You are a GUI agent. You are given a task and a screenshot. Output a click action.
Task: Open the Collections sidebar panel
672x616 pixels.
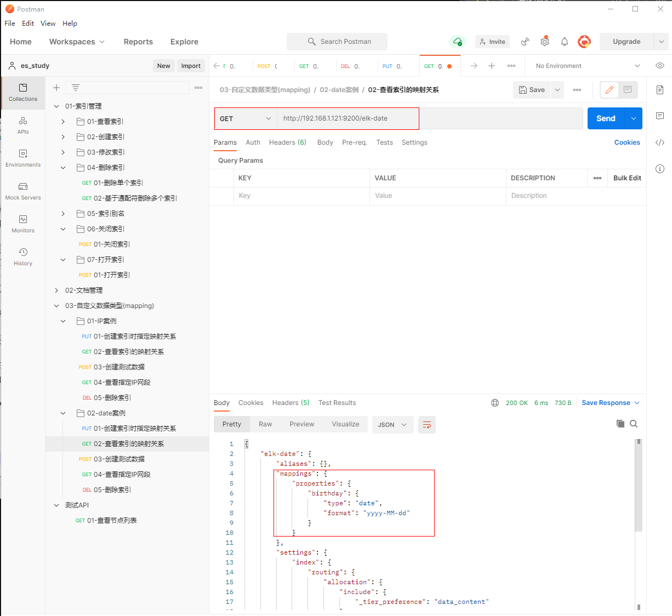[23, 92]
